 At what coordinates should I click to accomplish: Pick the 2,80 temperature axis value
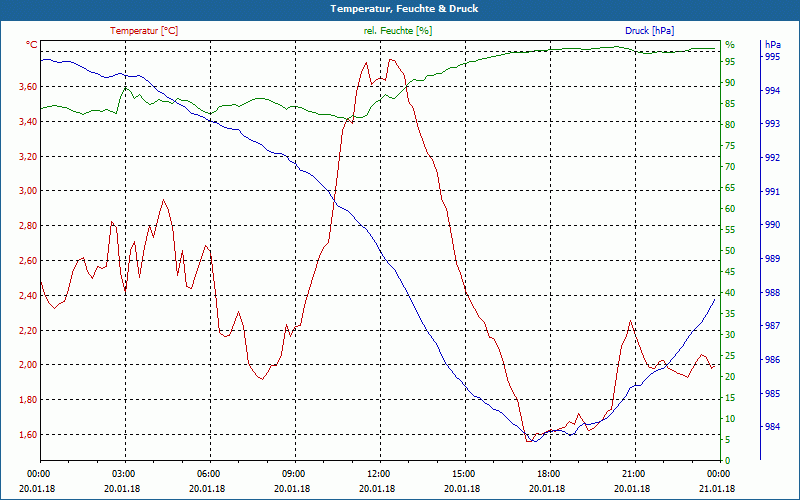[28, 226]
